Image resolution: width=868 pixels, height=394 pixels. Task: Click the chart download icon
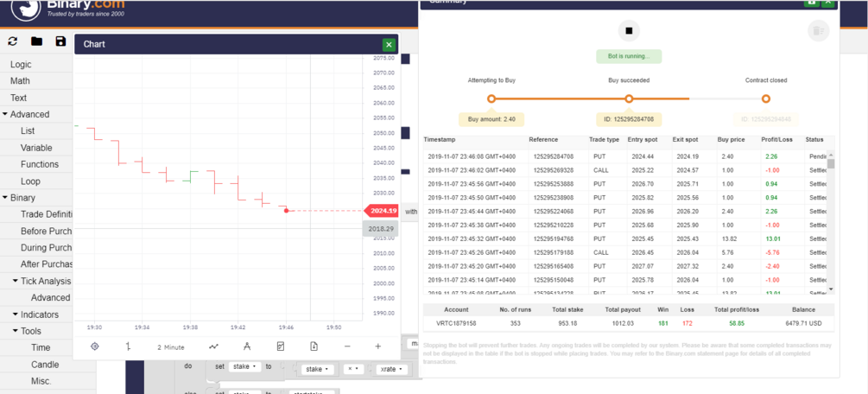pos(314,346)
